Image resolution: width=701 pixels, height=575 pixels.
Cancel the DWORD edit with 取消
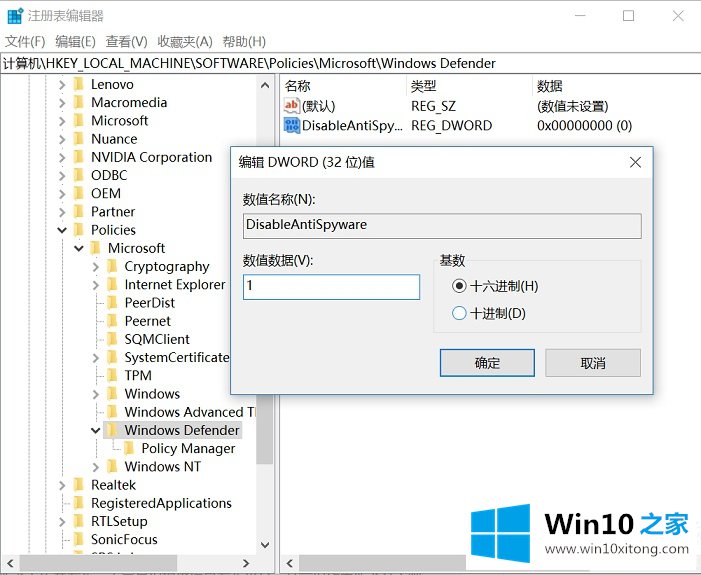[x=593, y=363]
